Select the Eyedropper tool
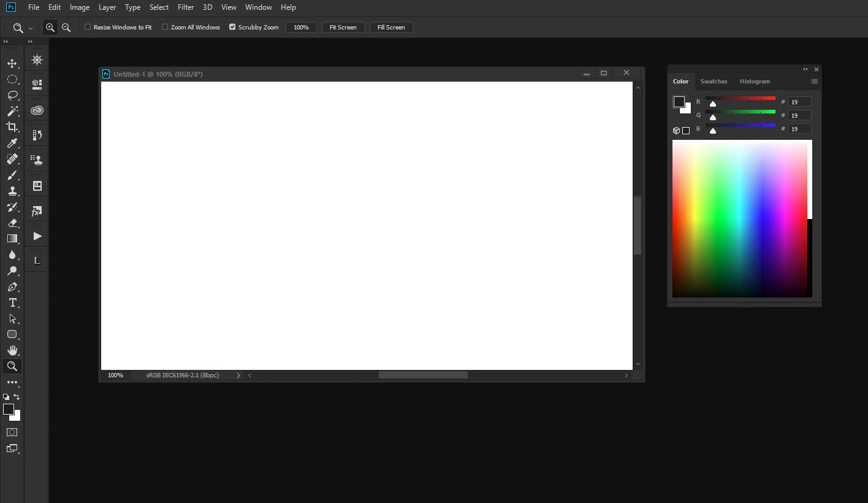This screenshot has height=503, width=868. point(12,143)
